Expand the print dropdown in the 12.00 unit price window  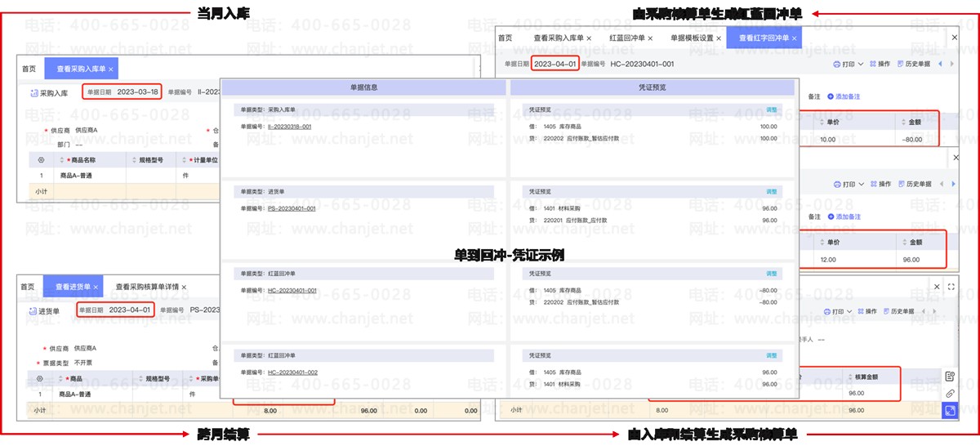point(860,185)
